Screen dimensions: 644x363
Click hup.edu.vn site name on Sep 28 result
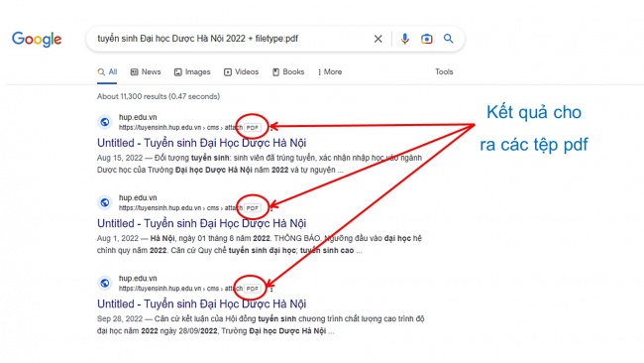pos(138,279)
